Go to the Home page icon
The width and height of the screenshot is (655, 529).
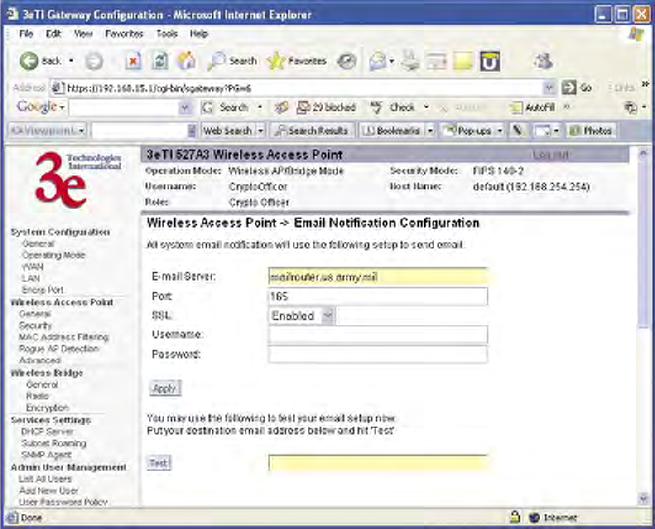click(x=187, y=61)
